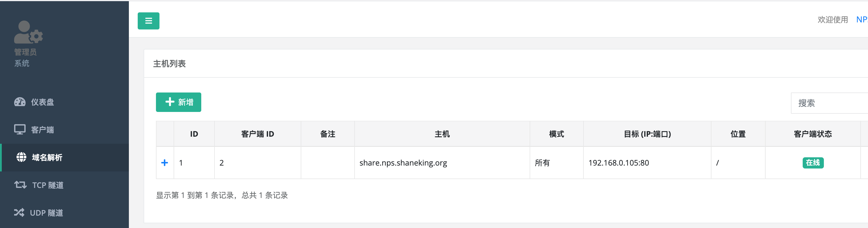
Task: Open the TCP tunnel arrows icon
Action: (x=20, y=185)
